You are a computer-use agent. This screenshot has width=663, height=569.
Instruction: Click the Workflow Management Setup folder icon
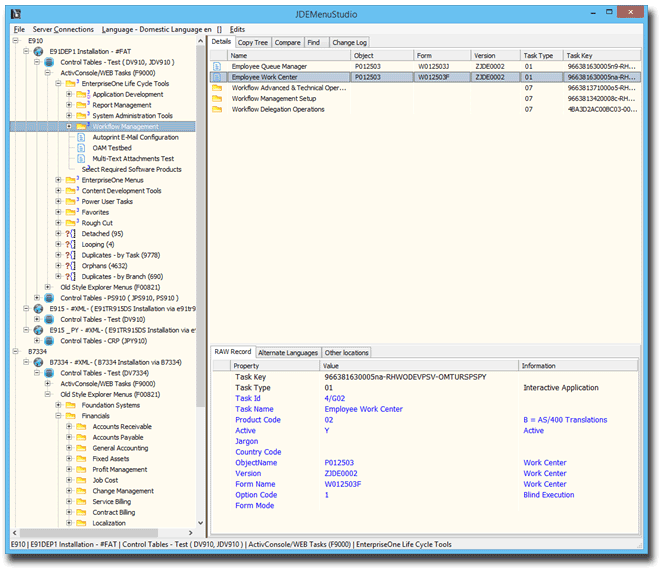pos(217,98)
